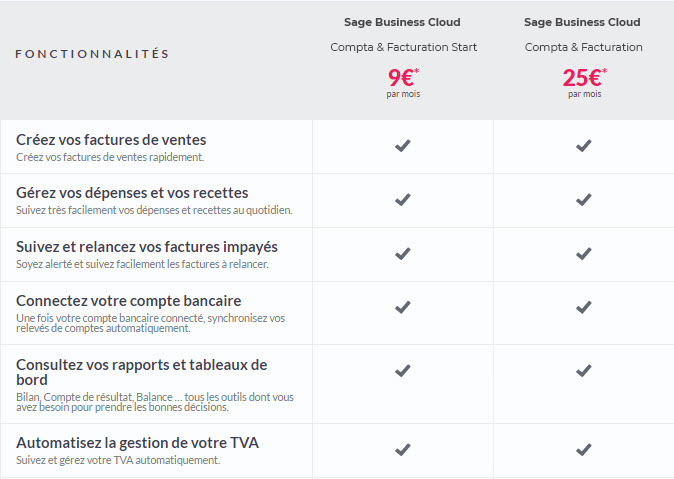The width and height of the screenshot is (674, 479).
Task: Click the 9€ Start plan checkmark for sales invoices
Action: [x=402, y=146]
